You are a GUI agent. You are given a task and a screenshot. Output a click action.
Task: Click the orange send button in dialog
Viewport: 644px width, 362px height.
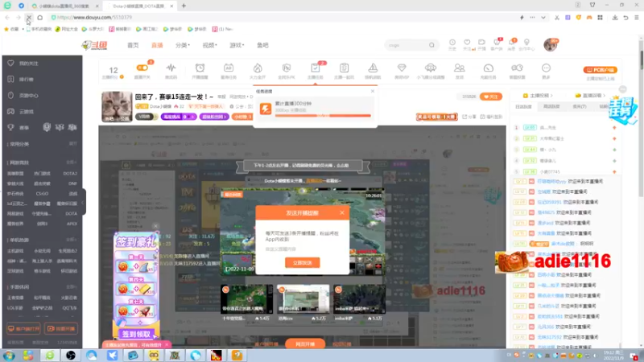[303, 263]
